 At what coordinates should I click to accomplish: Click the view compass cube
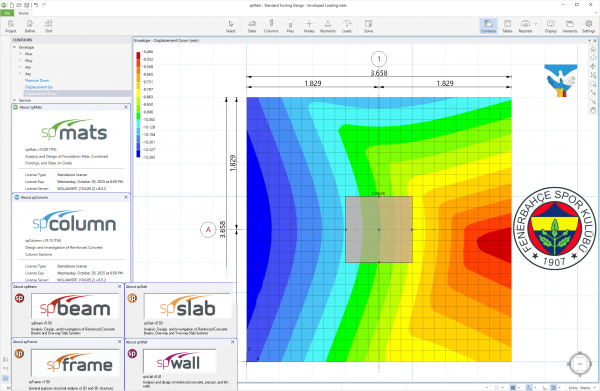[x=580, y=364]
